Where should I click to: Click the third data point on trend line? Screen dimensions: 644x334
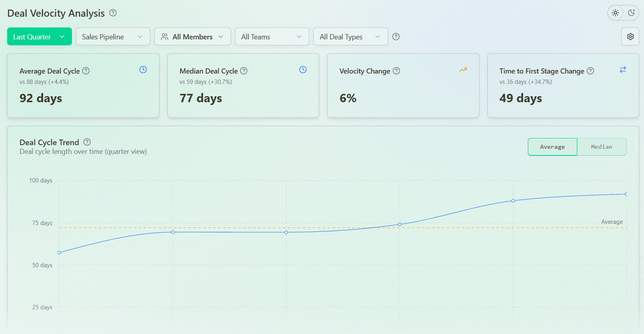point(286,232)
